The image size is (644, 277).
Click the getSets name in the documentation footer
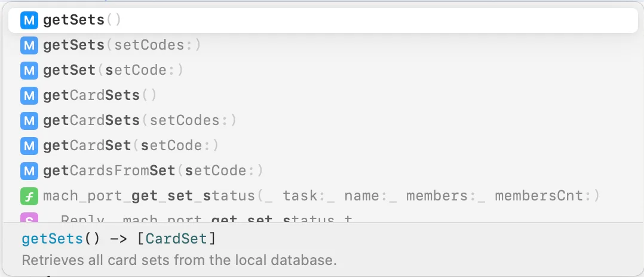click(x=52, y=239)
